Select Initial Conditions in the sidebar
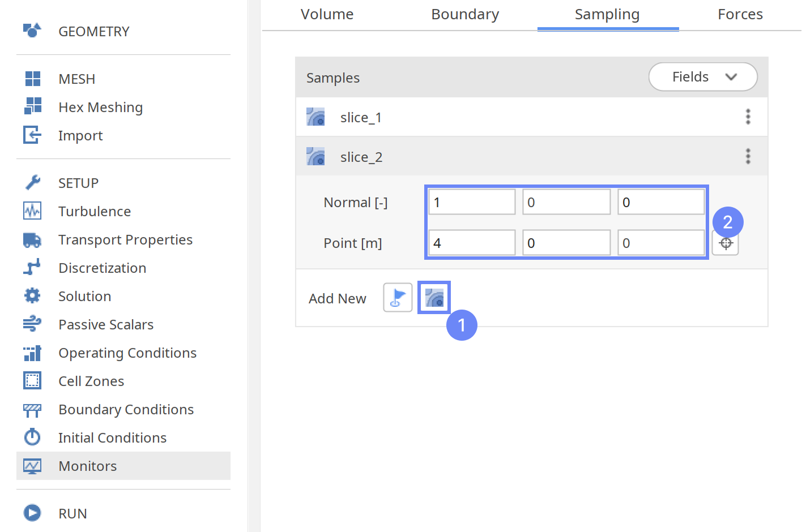 point(112,437)
